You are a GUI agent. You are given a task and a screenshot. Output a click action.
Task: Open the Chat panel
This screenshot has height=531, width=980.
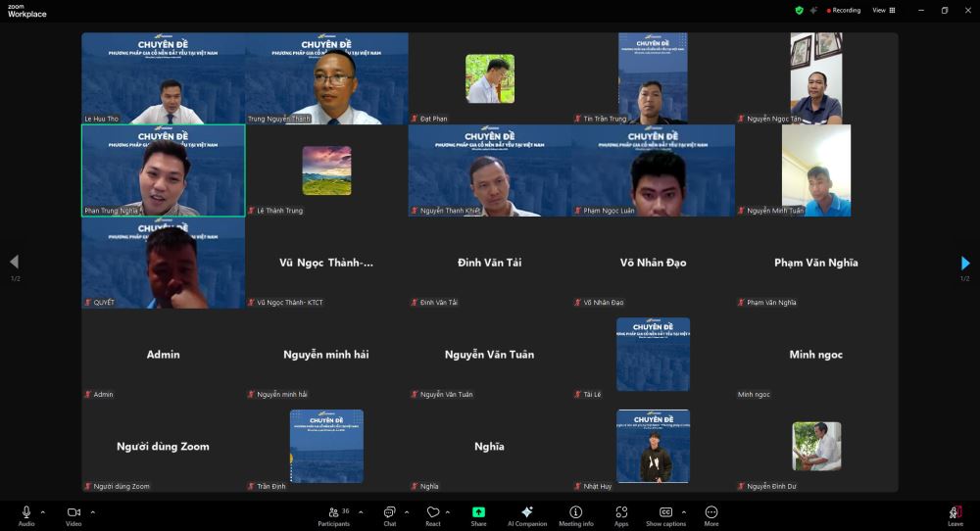pyautogui.click(x=389, y=512)
